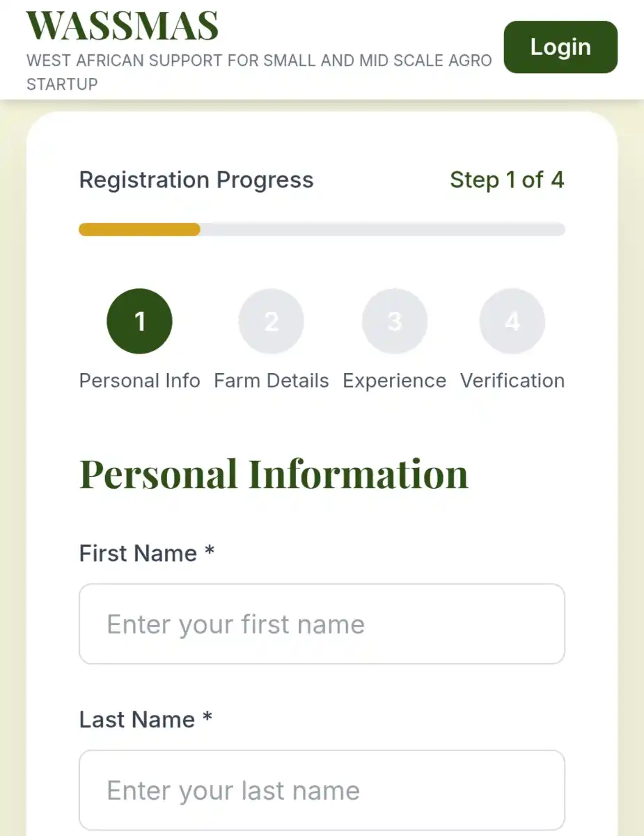The image size is (644, 836).
Task: Jump to the step 3 circle icon
Action: tap(395, 322)
